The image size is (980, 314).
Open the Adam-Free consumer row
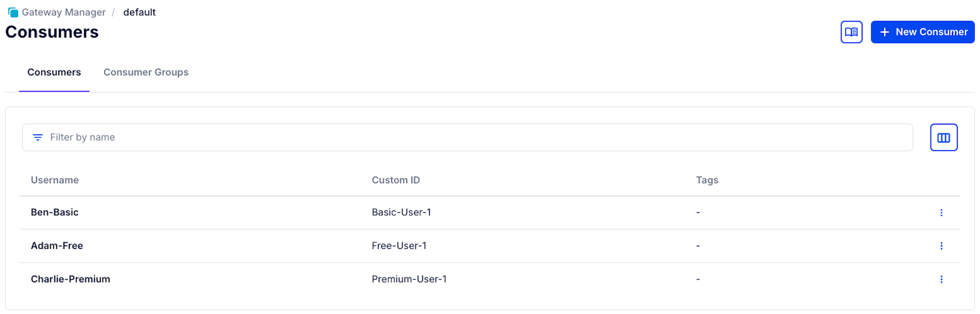[57, 245]
